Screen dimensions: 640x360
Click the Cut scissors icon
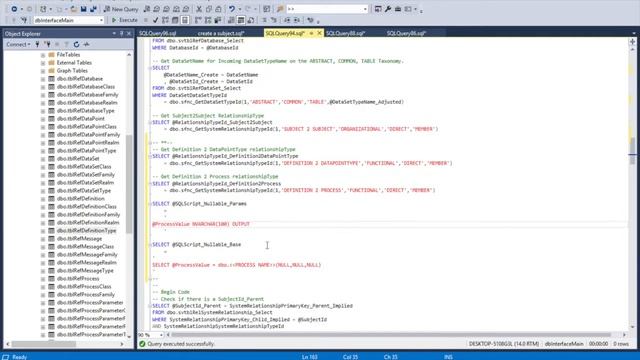(199, 9)
